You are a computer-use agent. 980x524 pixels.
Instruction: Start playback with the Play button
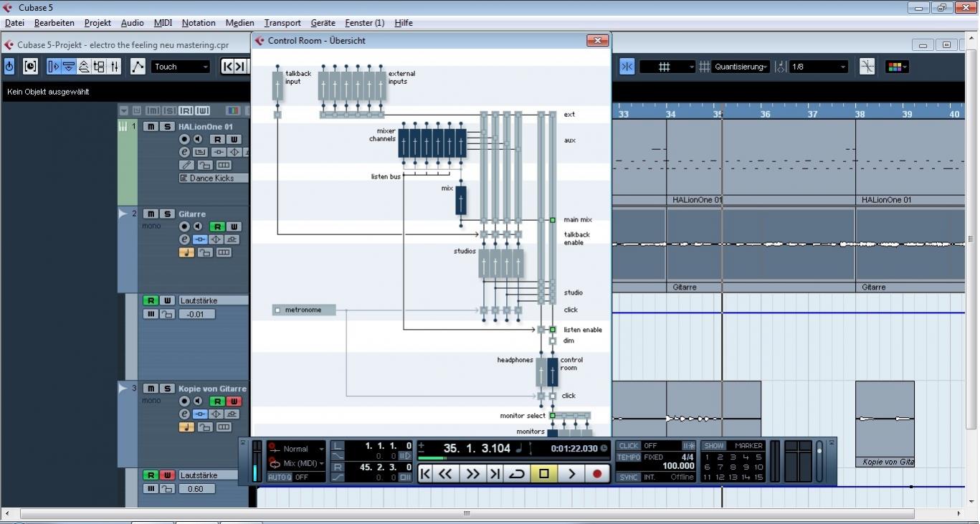coord(571,474)
